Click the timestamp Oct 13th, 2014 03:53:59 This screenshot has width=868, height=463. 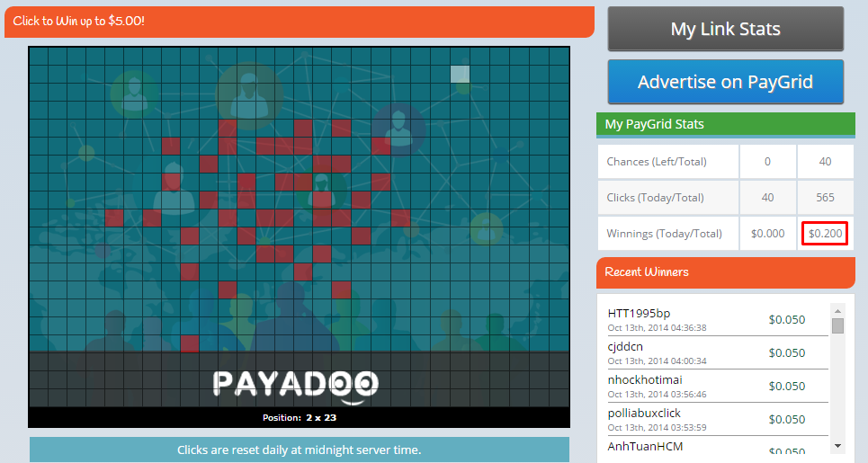(x=658, y=427)
